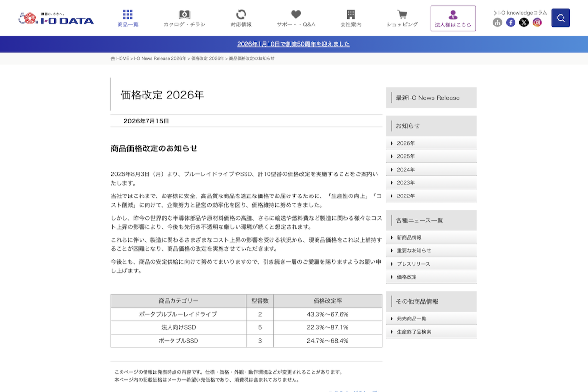588x392 pixels.
Task: Click the 型番数 table header
Action: [x=260, y=301]
